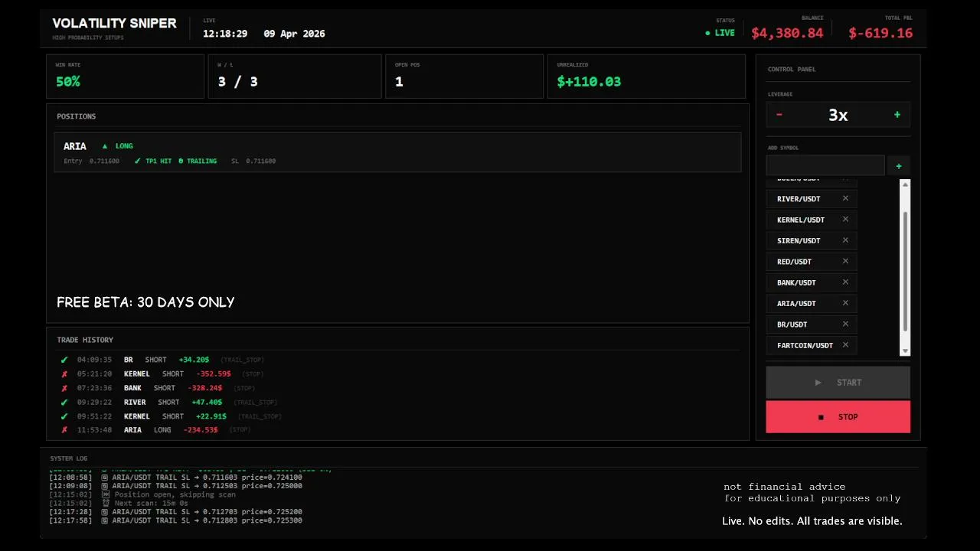Select the BR short trade at 04:09:35
980x551 pixels.
pyautogui.click(x=397, y=360)
